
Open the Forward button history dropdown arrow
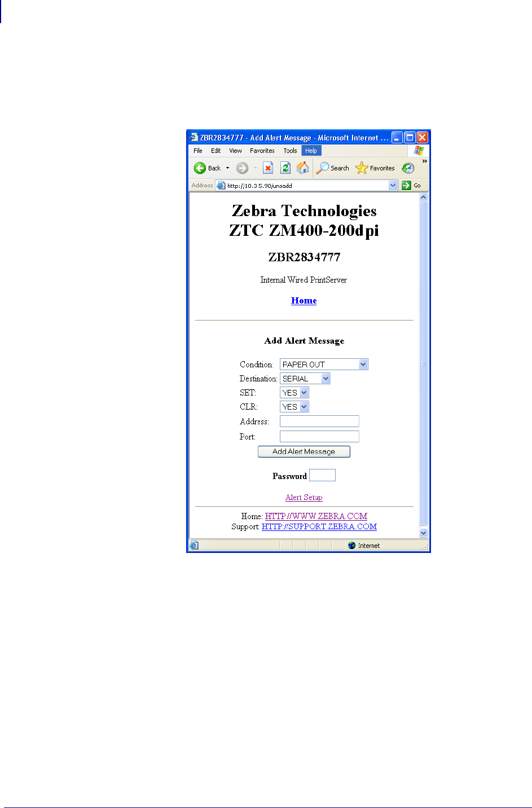click(x=255, y=168)
